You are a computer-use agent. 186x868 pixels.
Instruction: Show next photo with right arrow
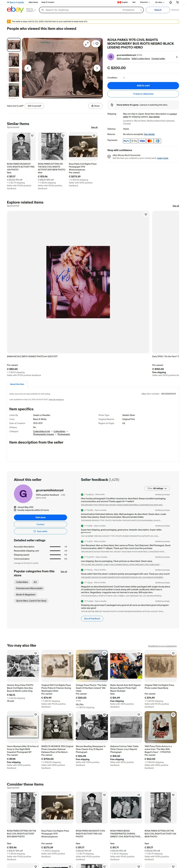tap(97, 68)
